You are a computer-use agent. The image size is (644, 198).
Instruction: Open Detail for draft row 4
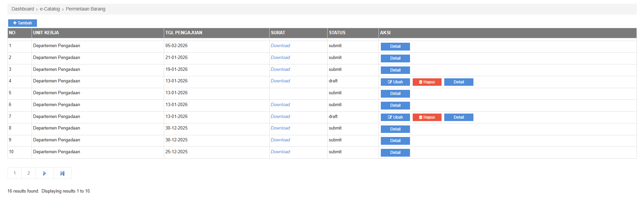pos(458,82)
